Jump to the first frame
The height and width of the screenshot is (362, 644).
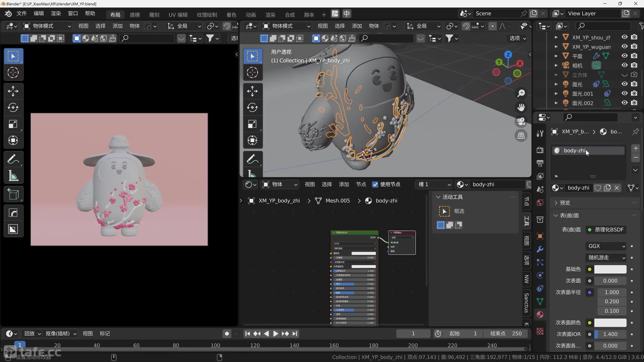tap(247, 334)
